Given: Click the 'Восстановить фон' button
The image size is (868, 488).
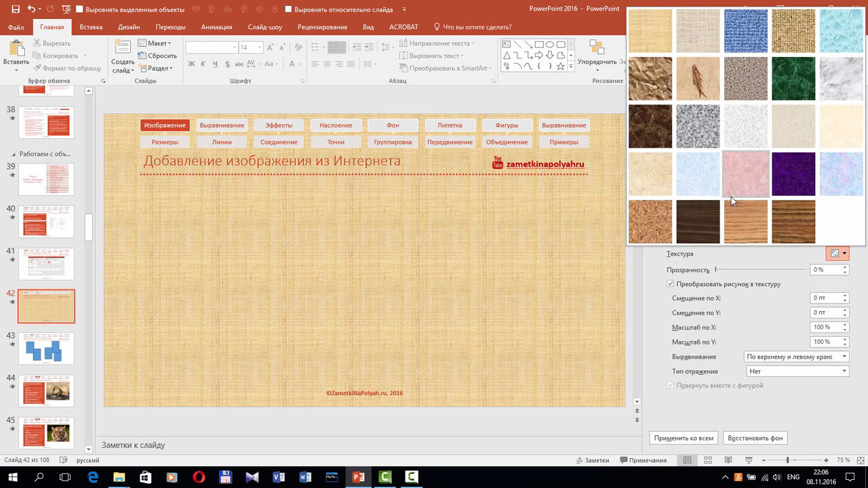Looking at the screenshot, I should pos(755,438).
